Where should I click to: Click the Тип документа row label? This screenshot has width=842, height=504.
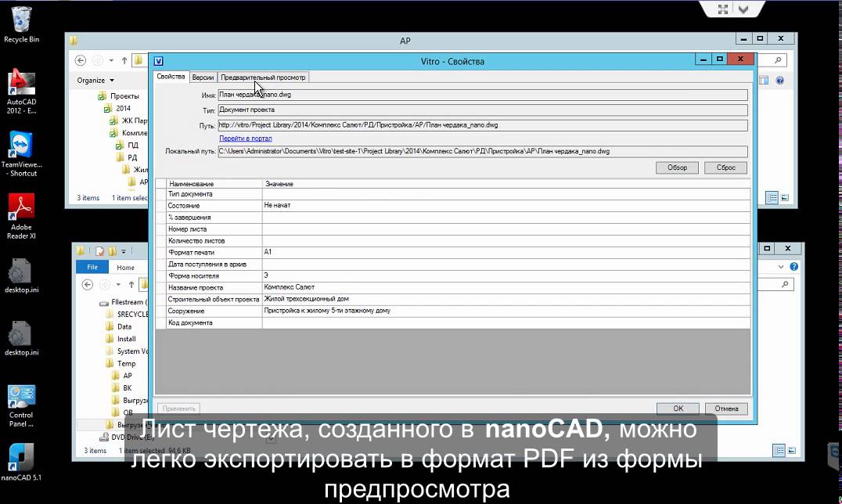190,194
